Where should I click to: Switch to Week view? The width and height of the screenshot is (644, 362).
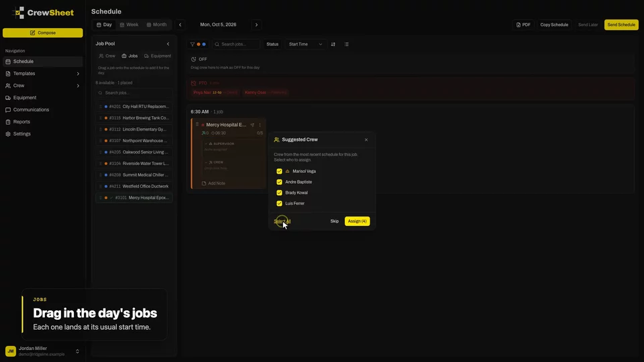(x=129, y=25)
